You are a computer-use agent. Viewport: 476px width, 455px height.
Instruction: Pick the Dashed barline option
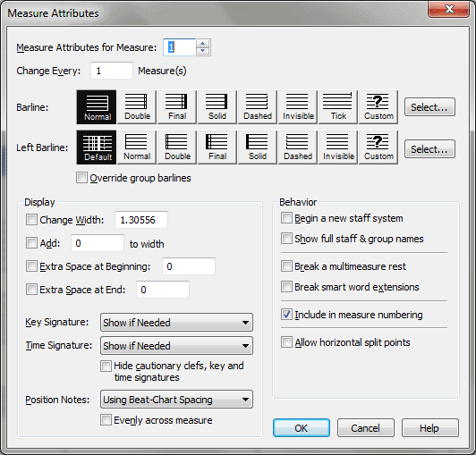click(x=258, y=107)
